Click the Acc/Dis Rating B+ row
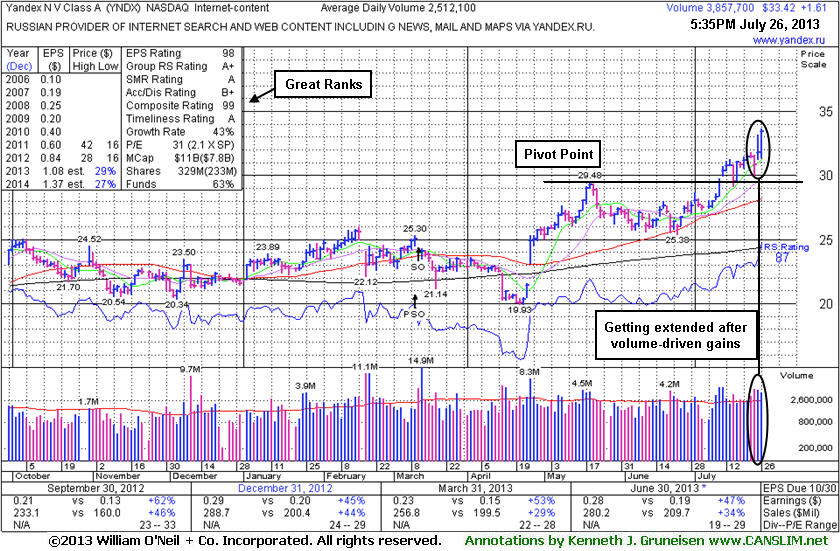840x551 pixels. click(x=181, y=93)
